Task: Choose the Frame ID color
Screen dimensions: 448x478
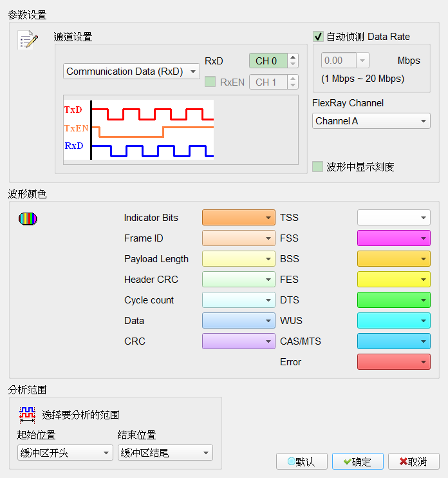Action: [239, 238]
